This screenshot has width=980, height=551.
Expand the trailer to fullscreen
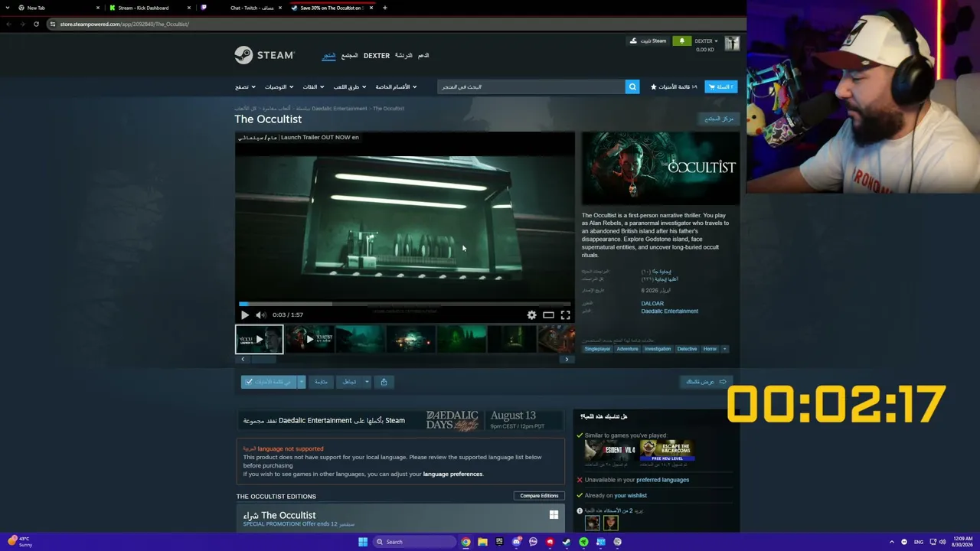(x=565, y=315)
